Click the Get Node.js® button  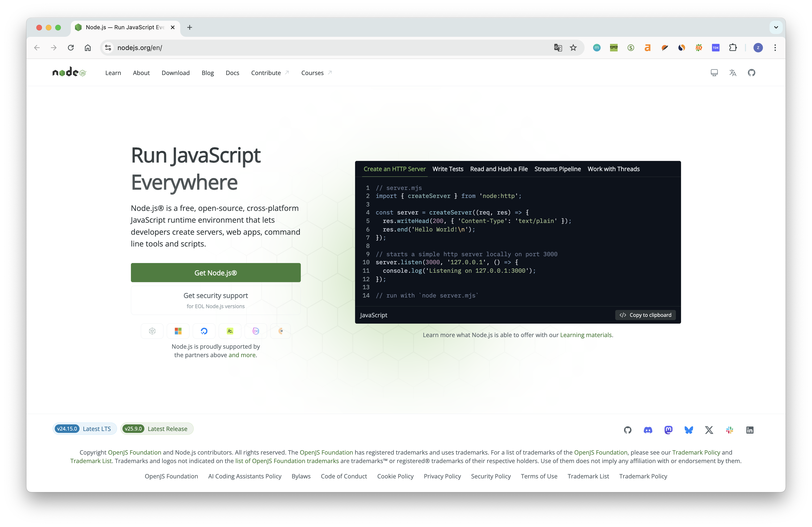[x=216, y=272]
